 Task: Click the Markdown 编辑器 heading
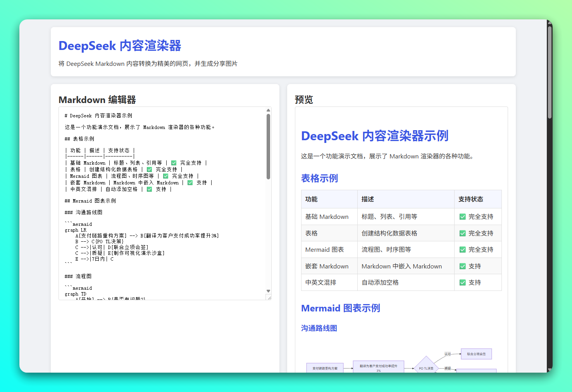click(97, 100)
